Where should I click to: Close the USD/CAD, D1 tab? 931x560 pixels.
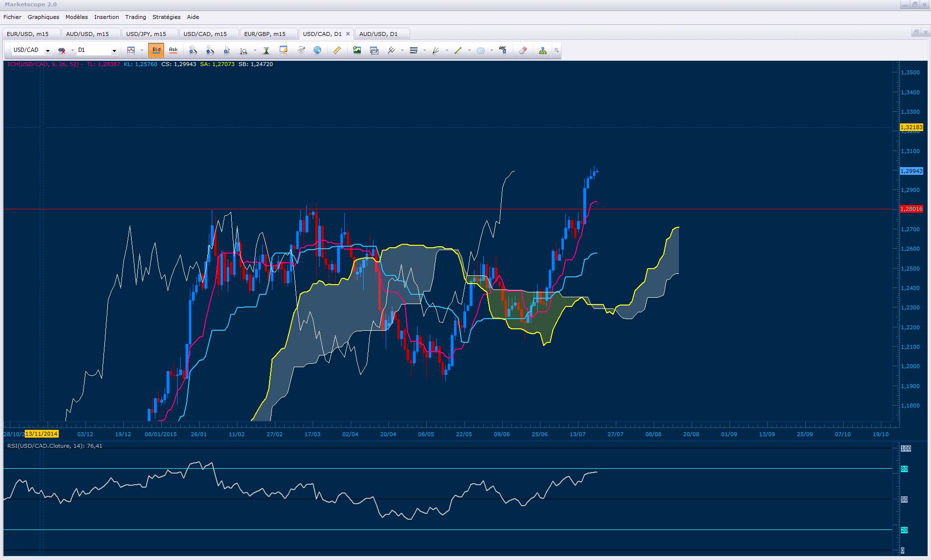point(348,34)
